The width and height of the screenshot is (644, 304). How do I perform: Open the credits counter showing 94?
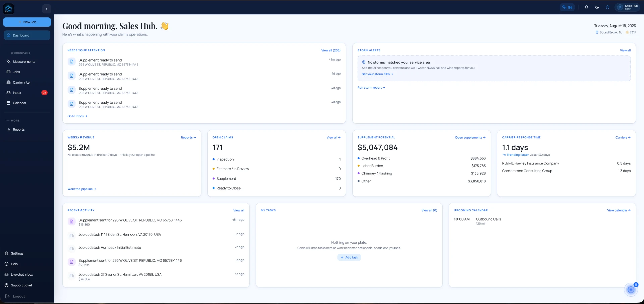(567, 7)
